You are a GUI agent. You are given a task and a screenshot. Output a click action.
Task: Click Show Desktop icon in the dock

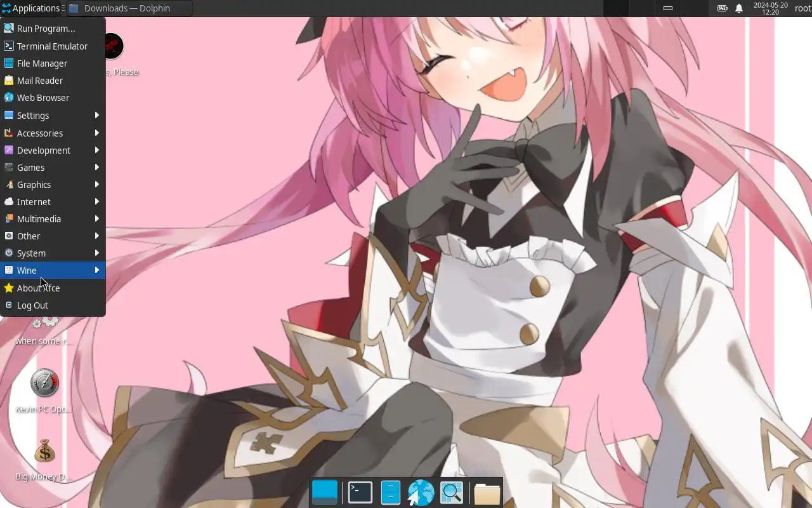coord(325,493)
